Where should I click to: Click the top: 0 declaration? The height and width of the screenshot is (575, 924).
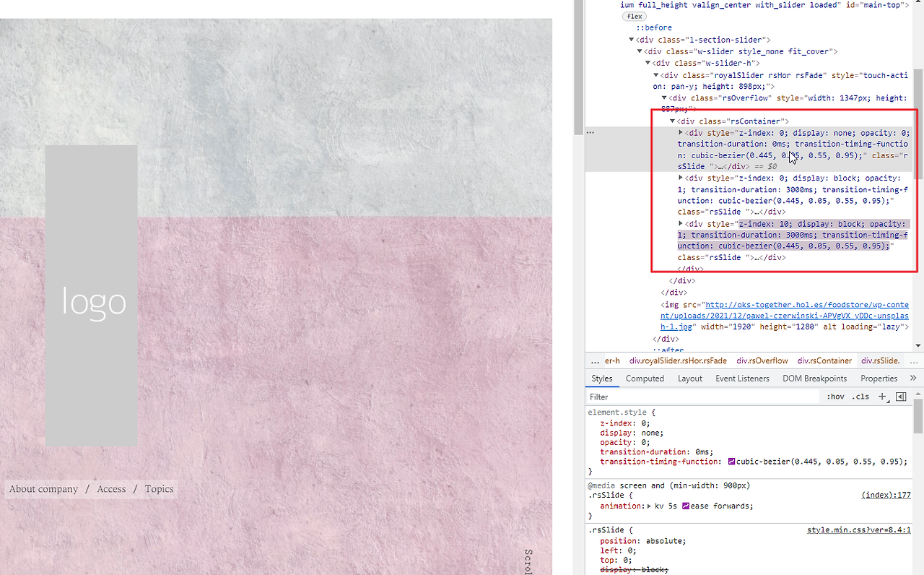[614, 560]
